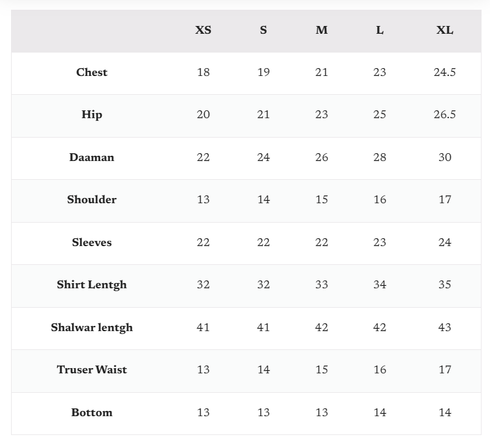Click the XL column header
Viewport: 490px width, 448px height.
pyautogui.click(x=445, y=31)
